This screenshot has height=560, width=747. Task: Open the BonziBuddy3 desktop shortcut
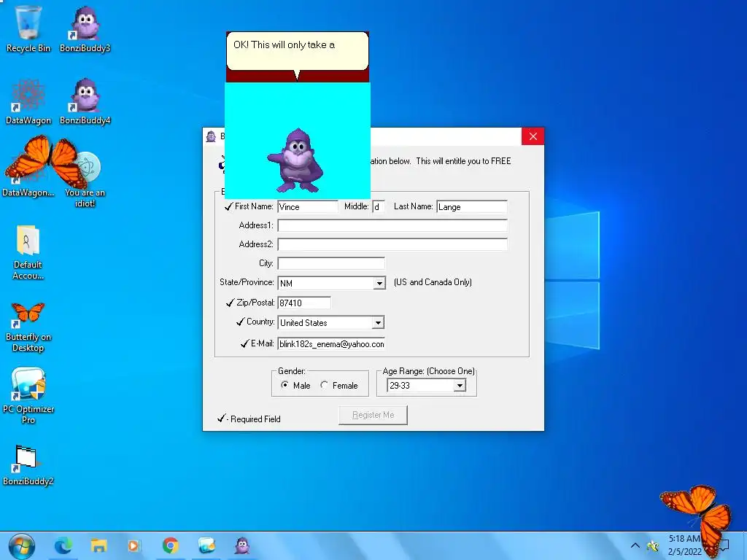click(x=85, y=29)
